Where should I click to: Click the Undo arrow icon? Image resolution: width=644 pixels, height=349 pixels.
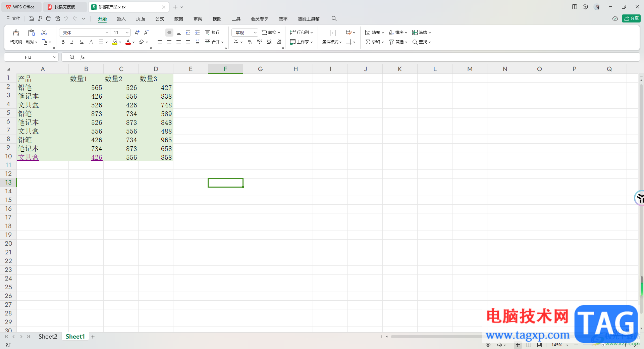66,18
